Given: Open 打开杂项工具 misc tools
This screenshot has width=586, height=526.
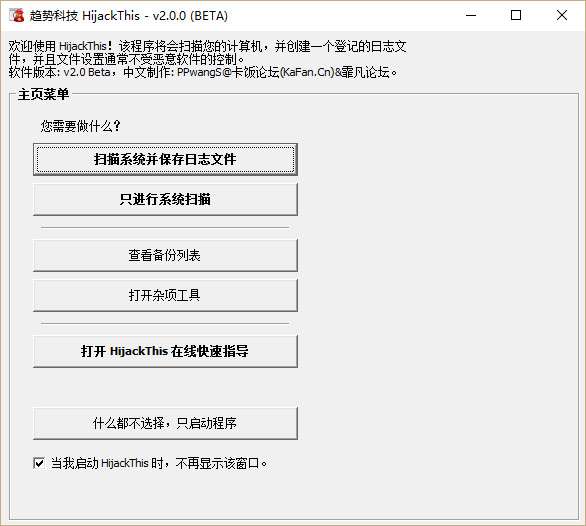Looking at the screenshot, I should tap(165, 295).
